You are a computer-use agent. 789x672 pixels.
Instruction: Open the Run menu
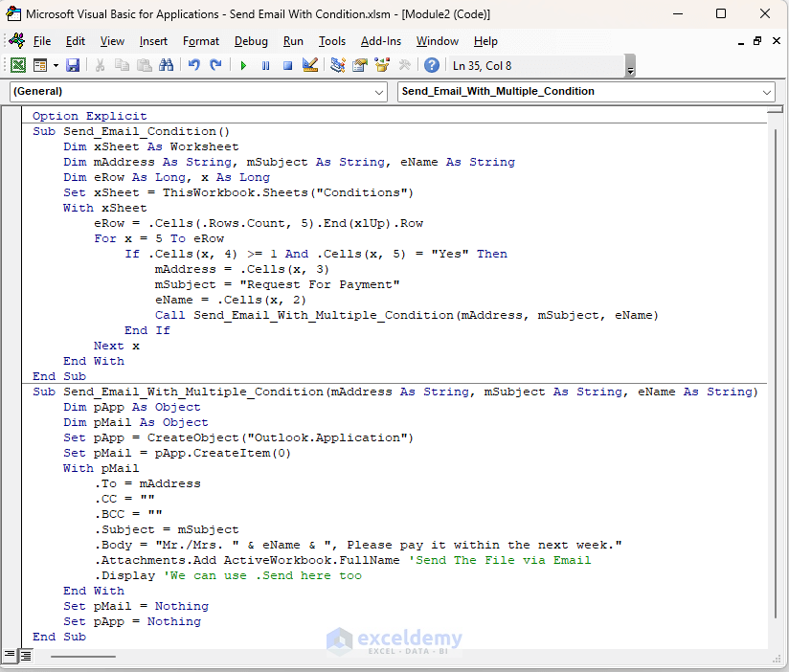[293, 41]
